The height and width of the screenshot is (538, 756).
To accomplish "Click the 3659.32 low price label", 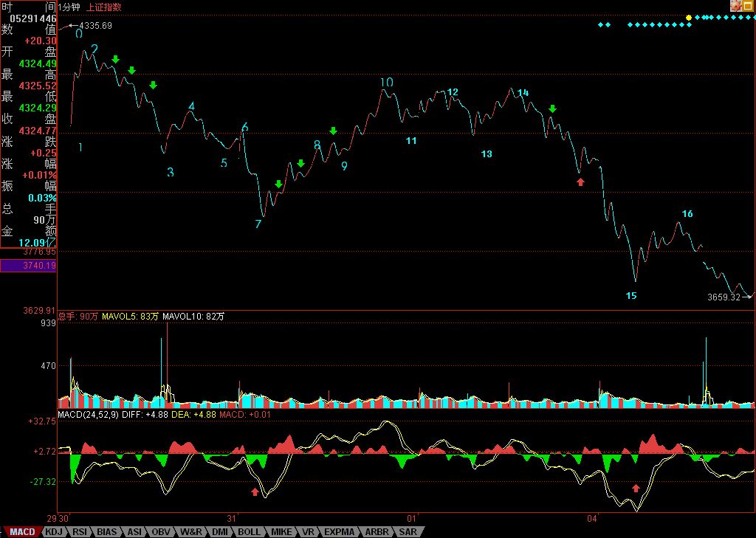I will tap(724, 297).
